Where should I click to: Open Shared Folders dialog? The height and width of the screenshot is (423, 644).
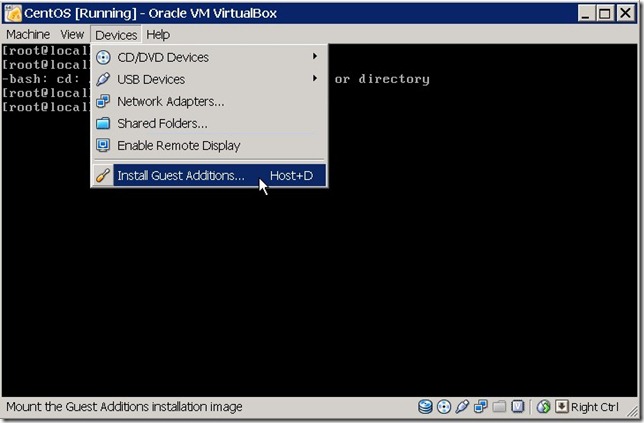[x=209, y=123]
